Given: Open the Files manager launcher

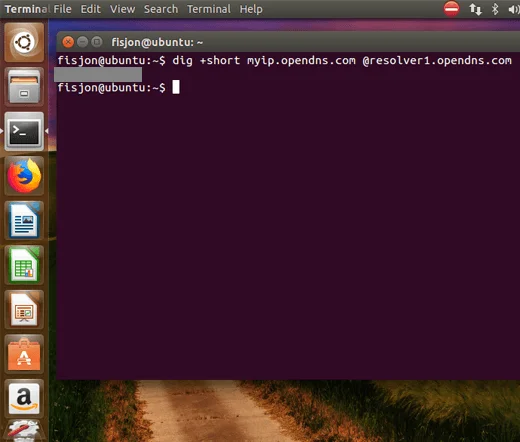Looking at the screenshot, I should coord(24,87).
